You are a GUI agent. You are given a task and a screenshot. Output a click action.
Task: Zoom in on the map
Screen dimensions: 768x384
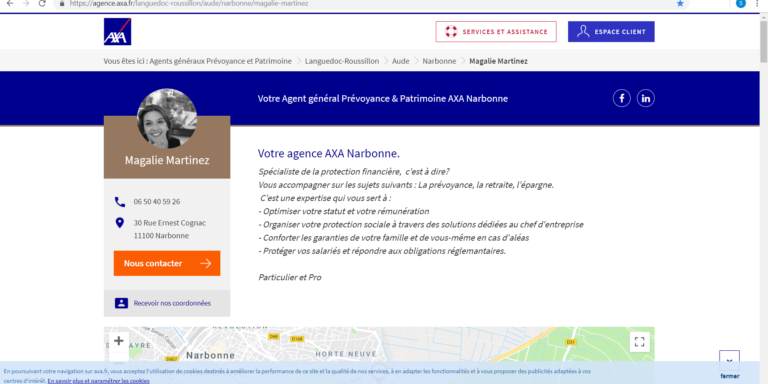(119, 341)
